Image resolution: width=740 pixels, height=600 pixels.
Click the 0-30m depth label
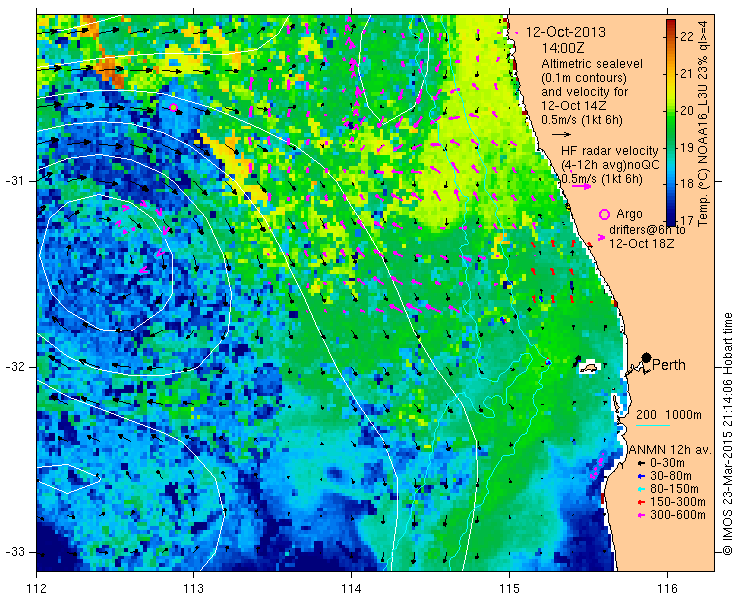667,463
